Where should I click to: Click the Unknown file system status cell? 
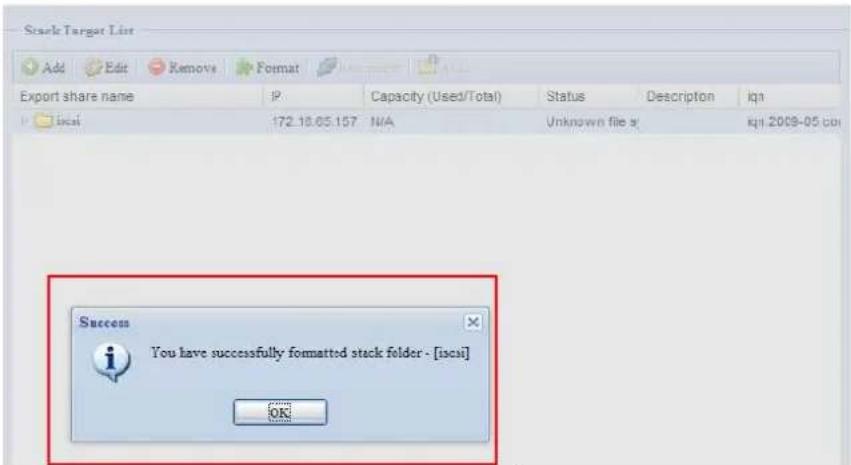(592, 122)
